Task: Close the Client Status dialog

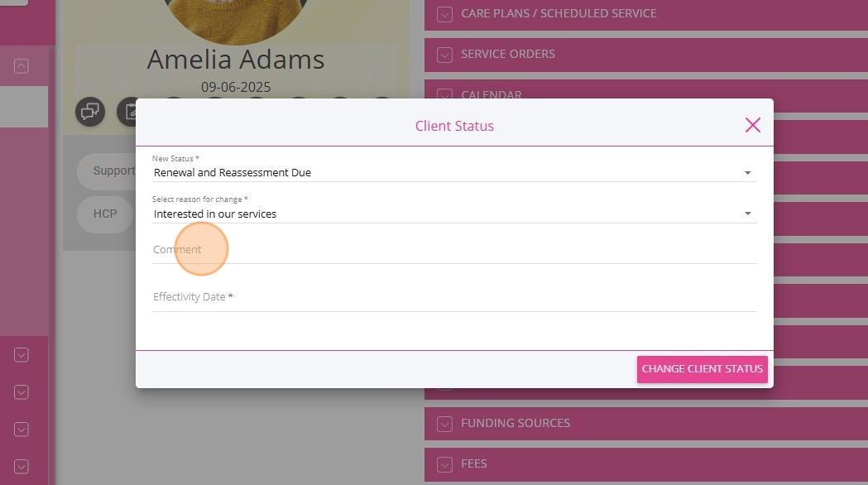Action: tap(752, 126)
